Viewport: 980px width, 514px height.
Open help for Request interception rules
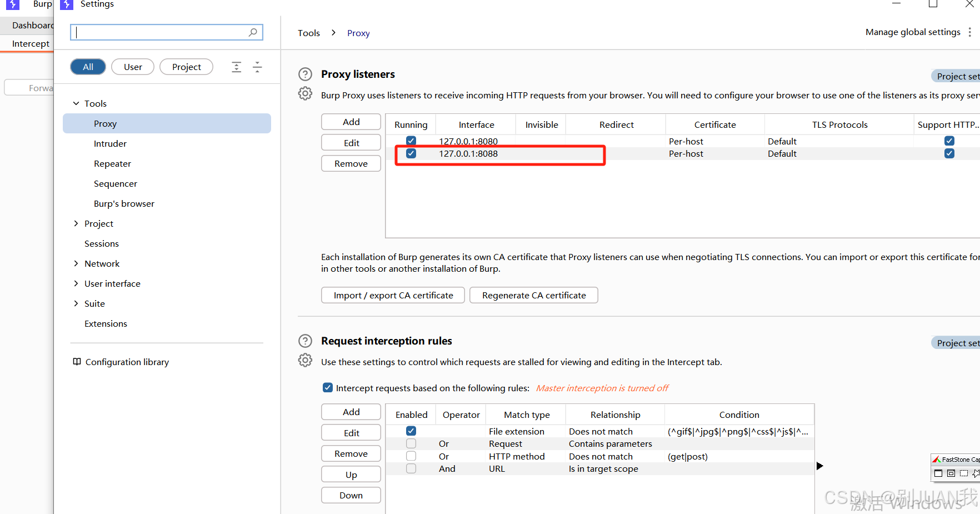click(x=305, y=341)
